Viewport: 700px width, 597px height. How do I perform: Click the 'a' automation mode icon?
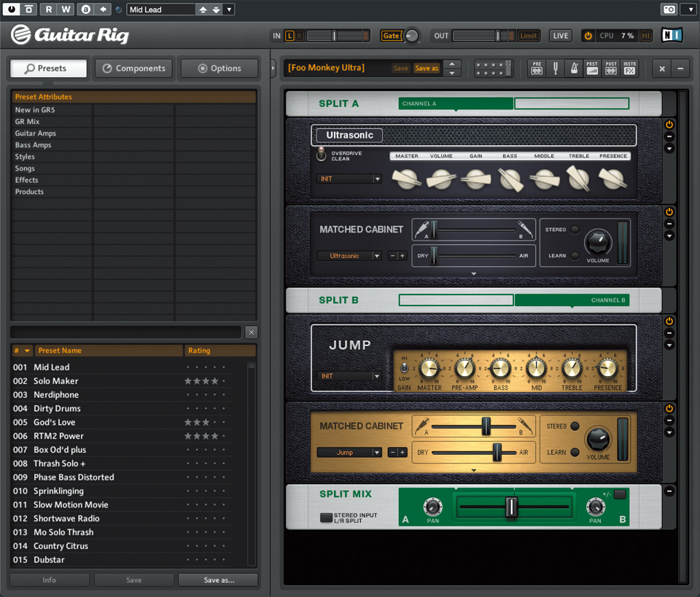86,9
